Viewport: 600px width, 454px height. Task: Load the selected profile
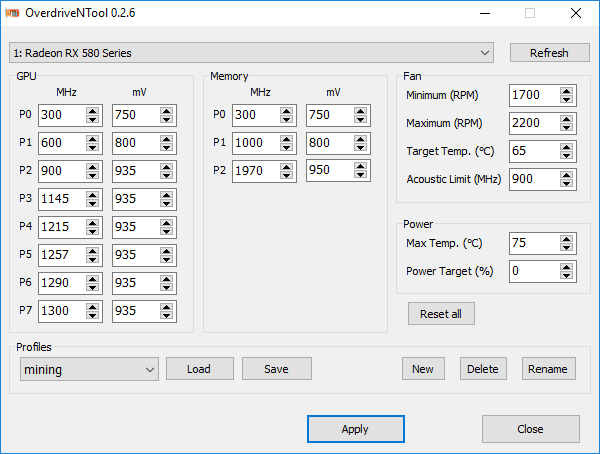pyautogui.click(x=200, y=369)
